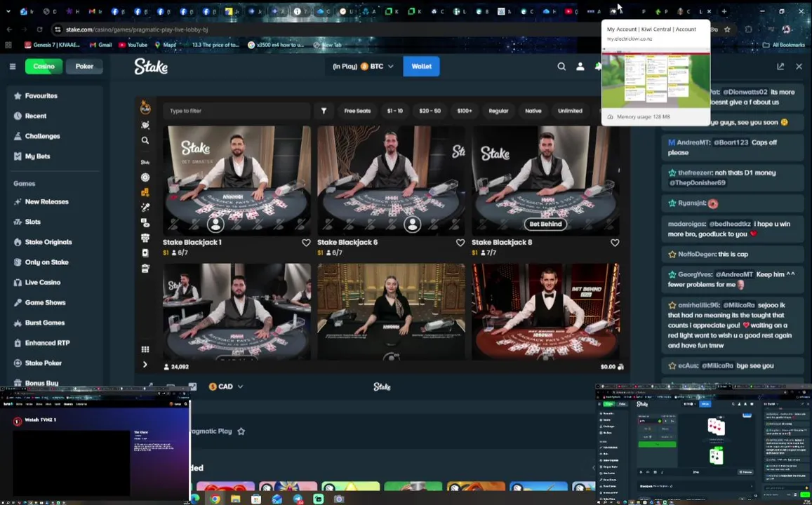The image size is (812, 505).
Task: Toggle the $1 - 10 filter chip
Action: [394, 111]
